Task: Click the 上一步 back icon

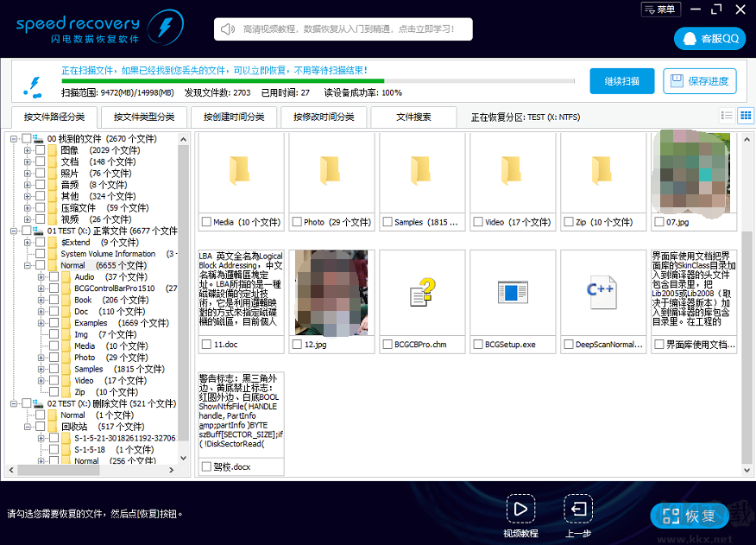Action: (x=577, y=509)
